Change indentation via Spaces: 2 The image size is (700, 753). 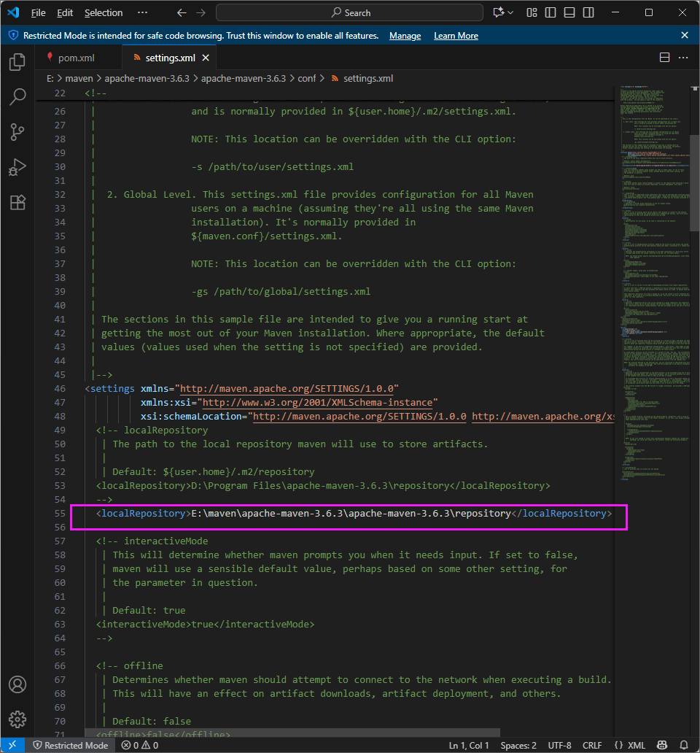point(518,745)
